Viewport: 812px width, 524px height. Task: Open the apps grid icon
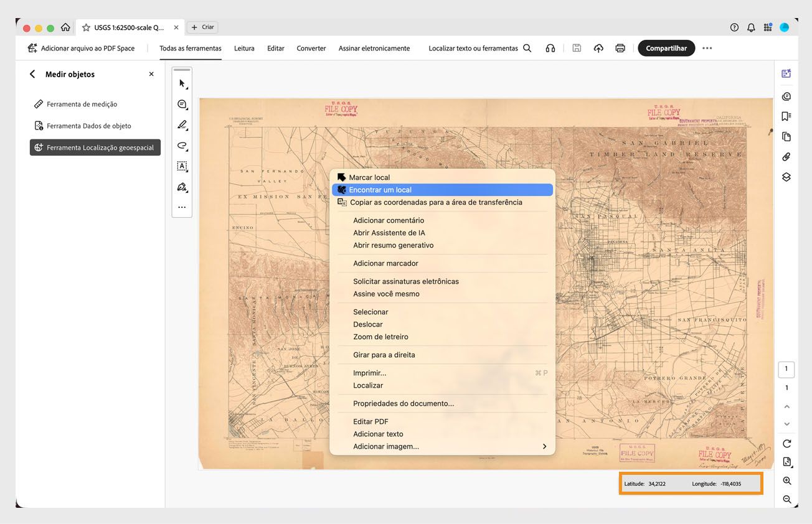768,27
